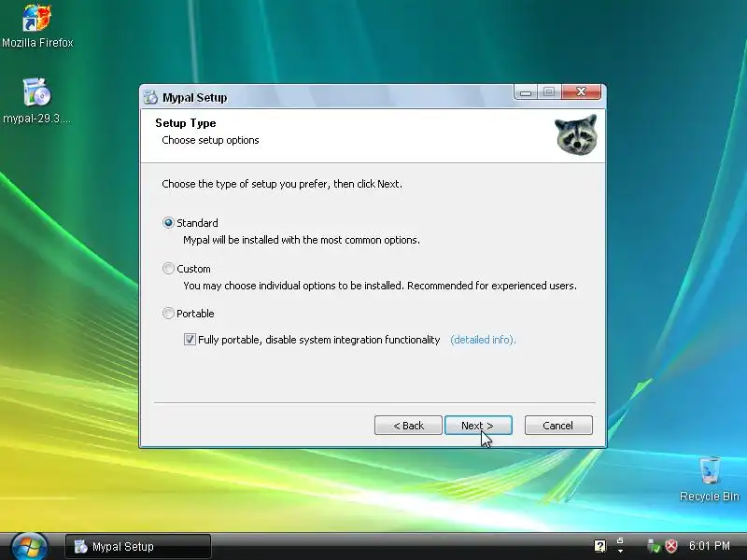The width and height of the screenshot is (747, 560).
Task: Close the Mypal Setup window
Action: click(581, 91)
